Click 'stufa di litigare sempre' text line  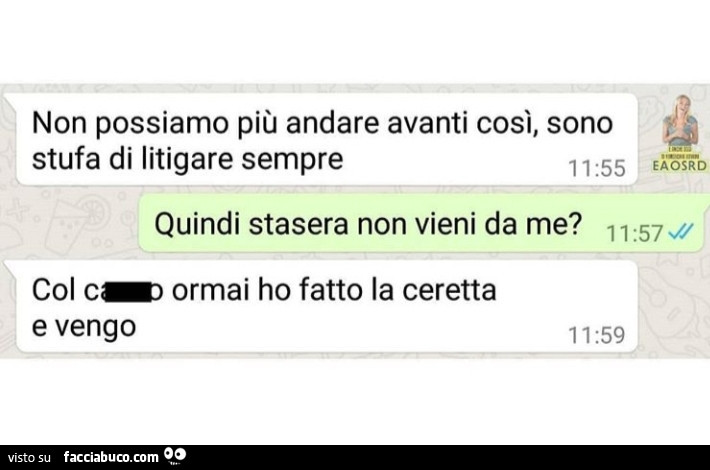[187, 159]
